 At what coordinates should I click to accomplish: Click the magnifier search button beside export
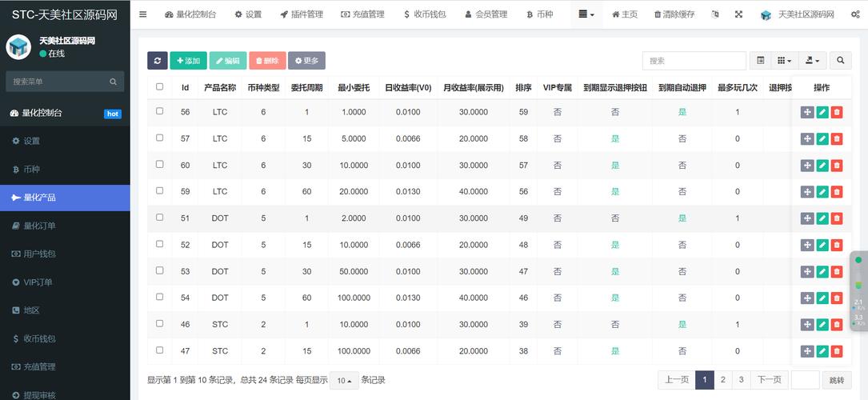[x=840, y=61]
